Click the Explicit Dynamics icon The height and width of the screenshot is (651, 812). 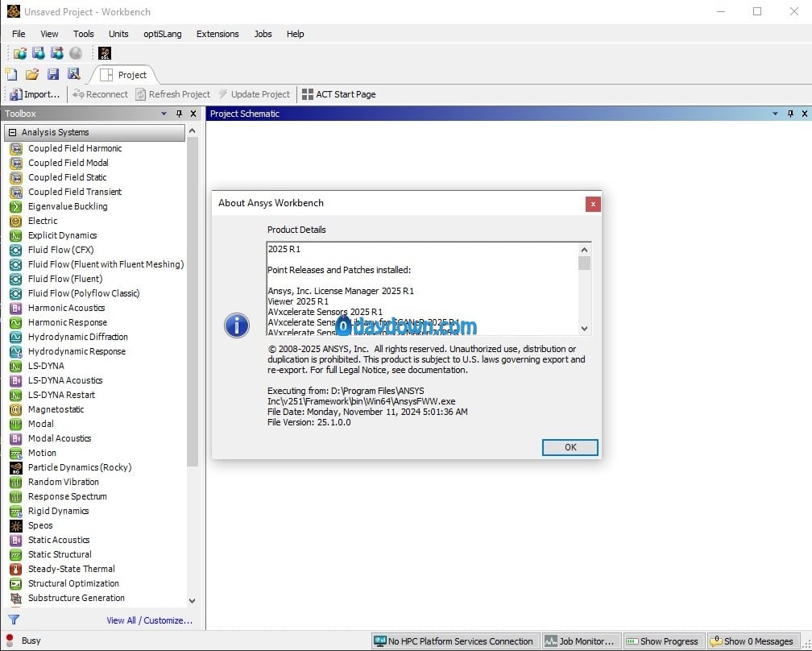16,235
